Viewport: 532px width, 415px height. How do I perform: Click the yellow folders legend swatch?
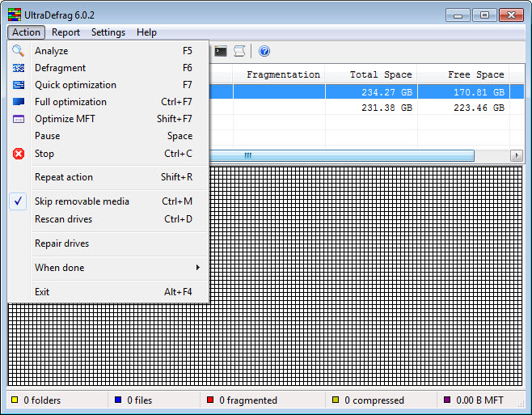[x=15, y=400]
